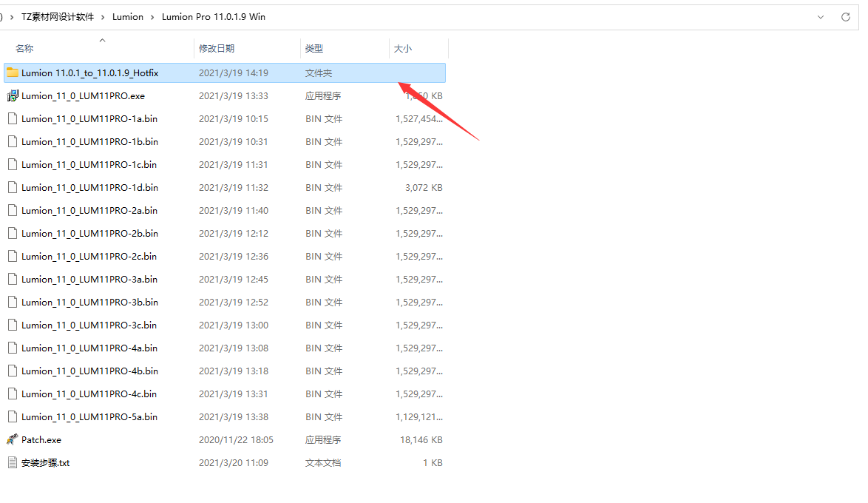Select the 安装步骤.txt file name
868x503 pixels.
click(x=45, y=462)
